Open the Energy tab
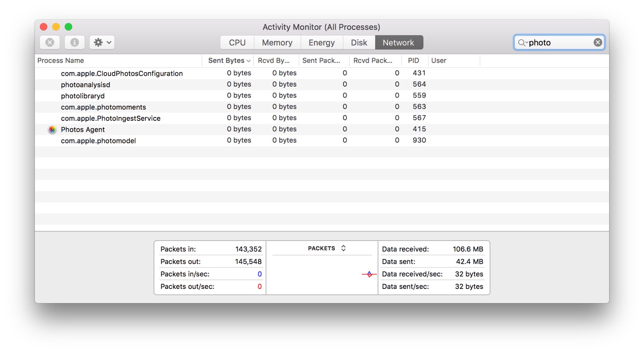 321,43
